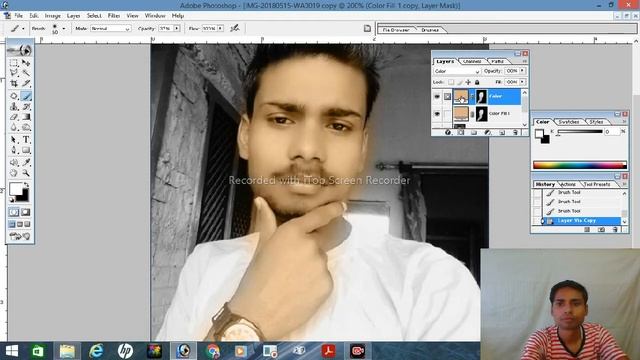Select the Crop tool
Image resolution: width=640 pixels, height=360 pixels.
(x=14, y=83)
